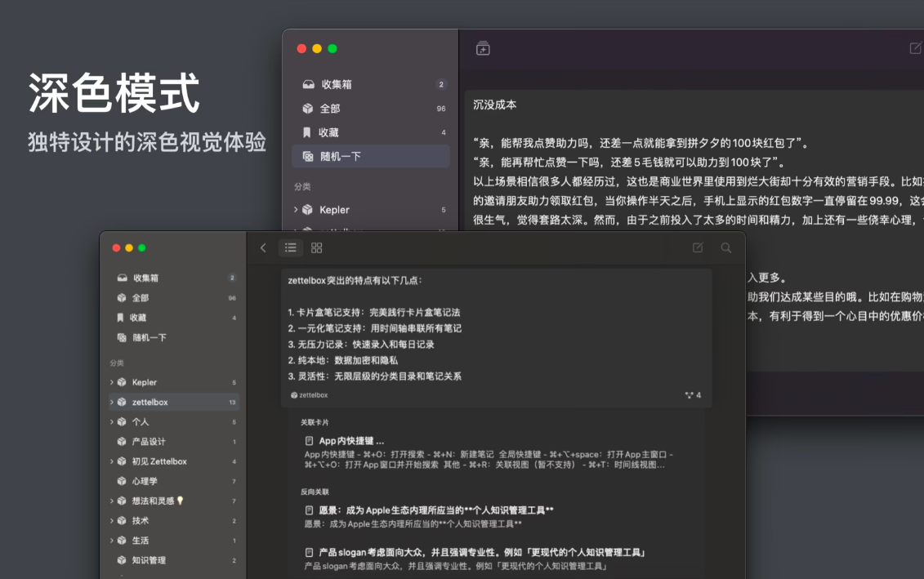Select the 产品设计 category
This screenshot has height=579, width=924.
point(149,442)
